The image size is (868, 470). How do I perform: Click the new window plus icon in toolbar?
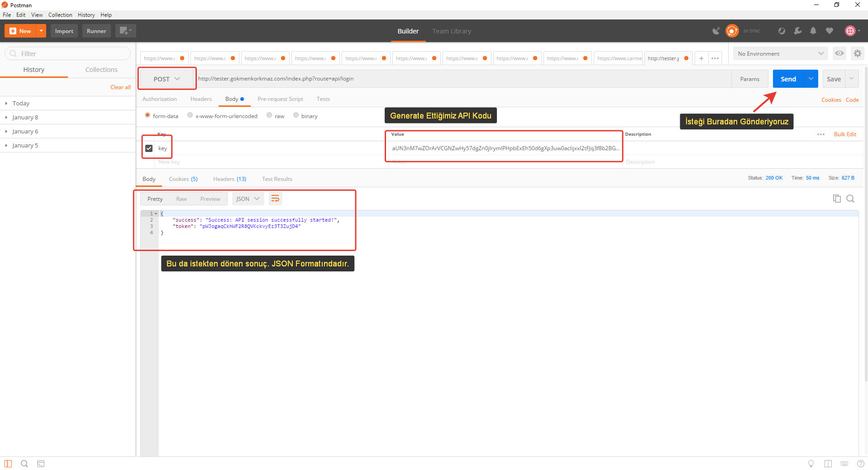pos(125,31)
